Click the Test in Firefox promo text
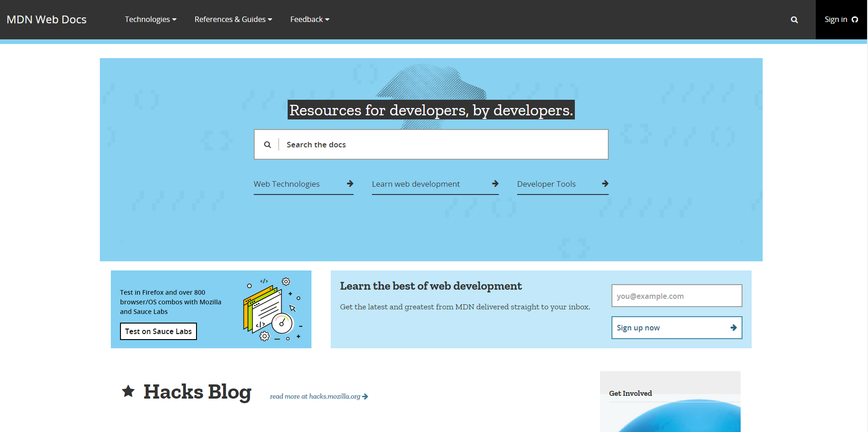Viewport: 868px width, 432px height. (x=170, y=302)
